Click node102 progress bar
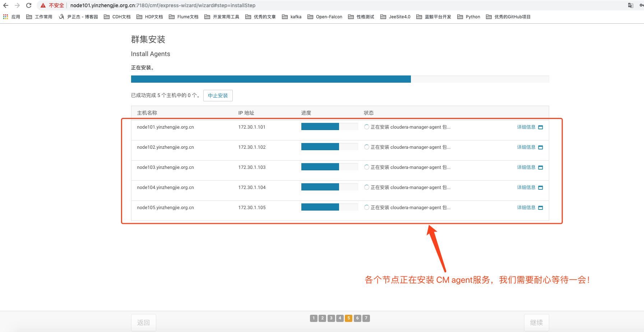 pos(329,147)
